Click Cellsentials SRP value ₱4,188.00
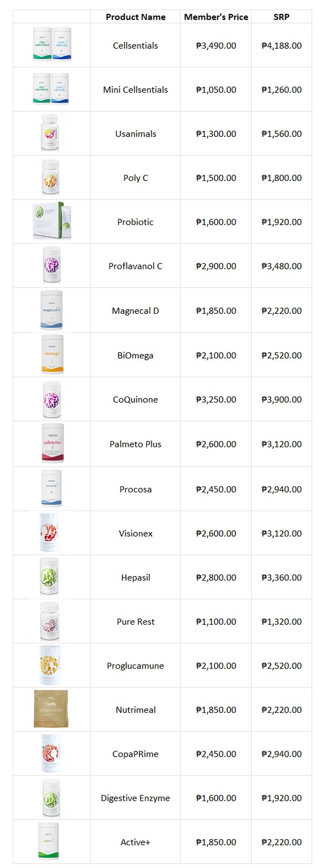Screen dimensions: 328x868 point(281,46)
